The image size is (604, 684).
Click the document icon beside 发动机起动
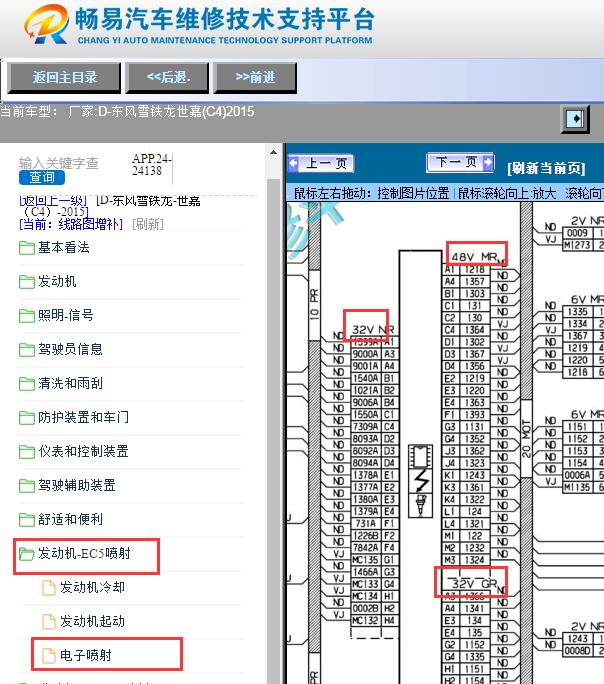tap(48, 622)
